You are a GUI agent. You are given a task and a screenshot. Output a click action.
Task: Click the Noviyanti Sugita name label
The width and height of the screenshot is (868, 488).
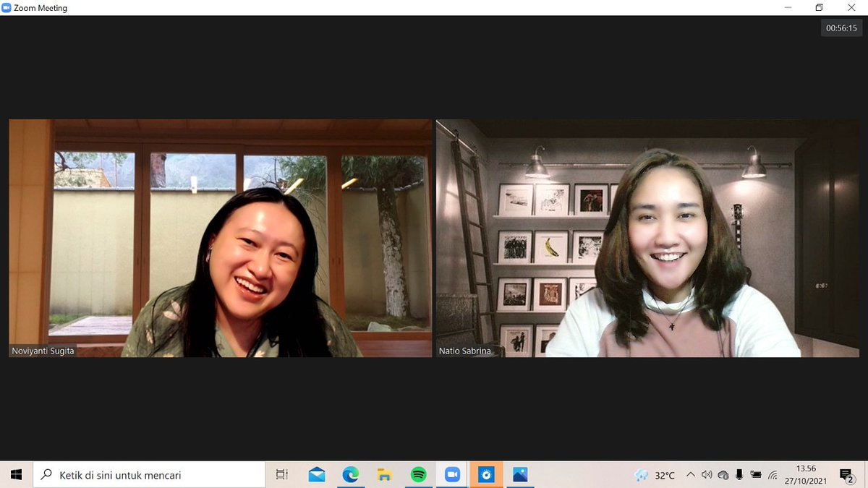[43, 351]
